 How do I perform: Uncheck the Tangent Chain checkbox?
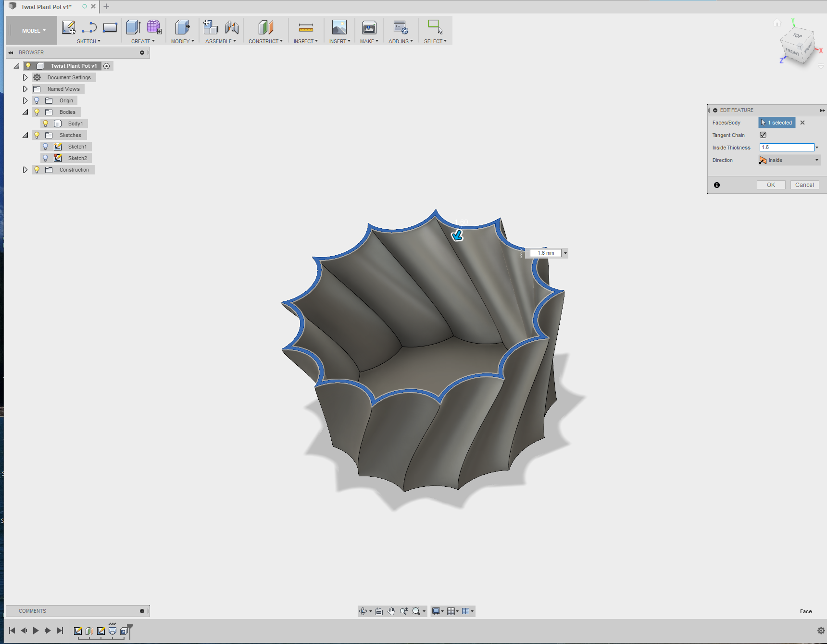pos(763,135)
